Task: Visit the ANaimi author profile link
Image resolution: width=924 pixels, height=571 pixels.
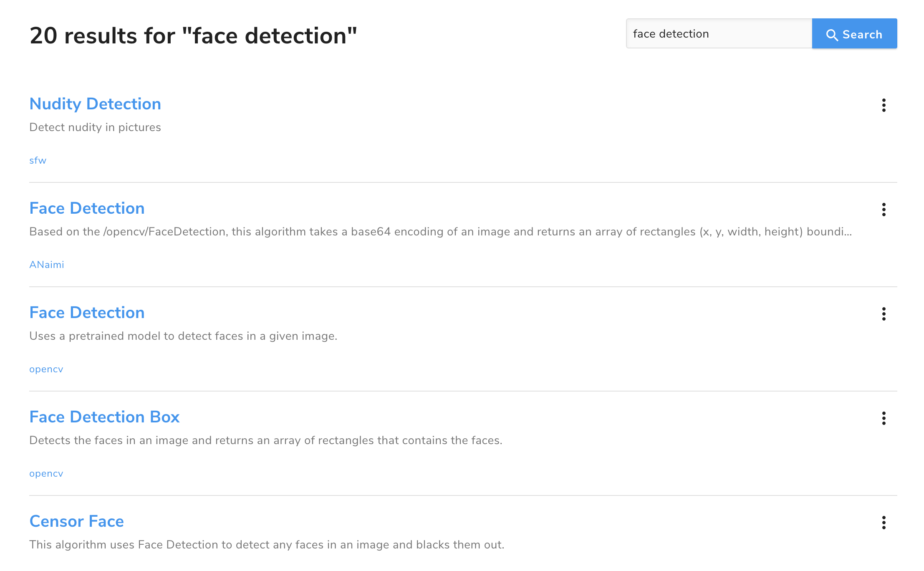Action: 47,265
